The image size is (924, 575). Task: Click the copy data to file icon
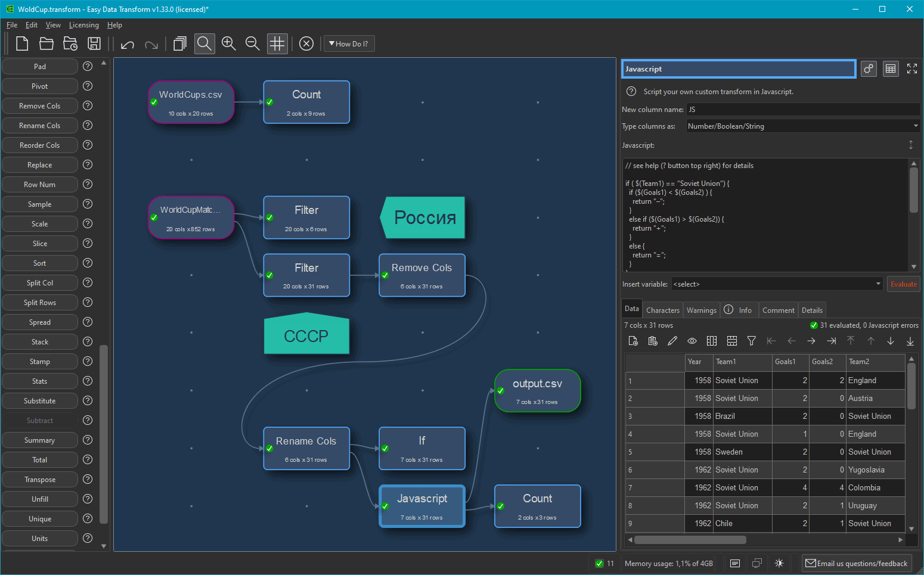click(x=633, y=341)
